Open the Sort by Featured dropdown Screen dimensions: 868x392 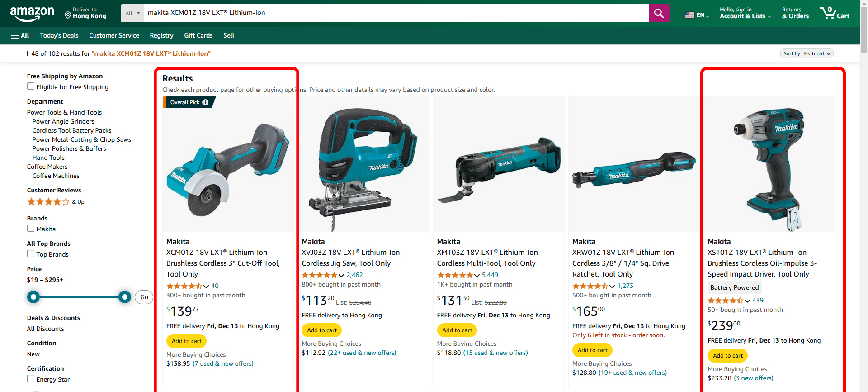point(807,53)
